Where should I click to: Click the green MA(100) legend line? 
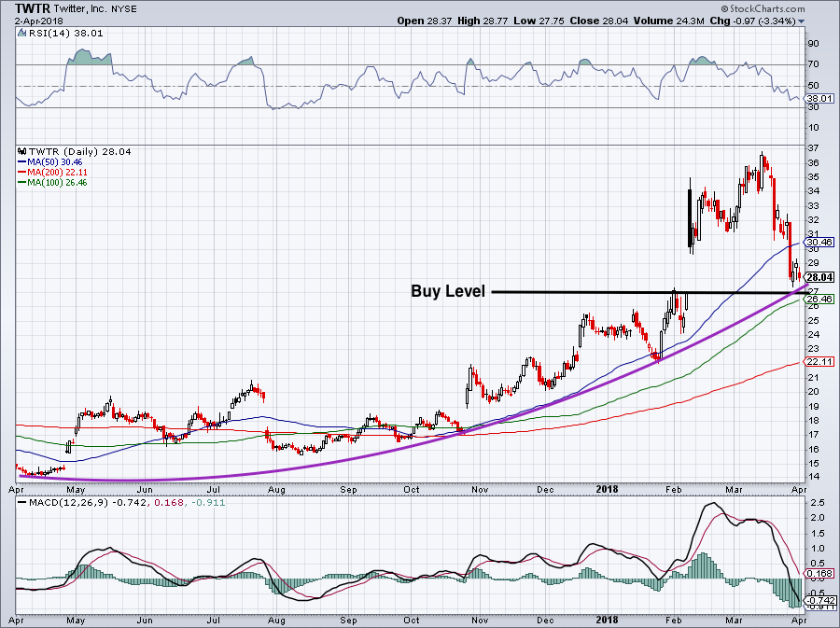[21, 183]
